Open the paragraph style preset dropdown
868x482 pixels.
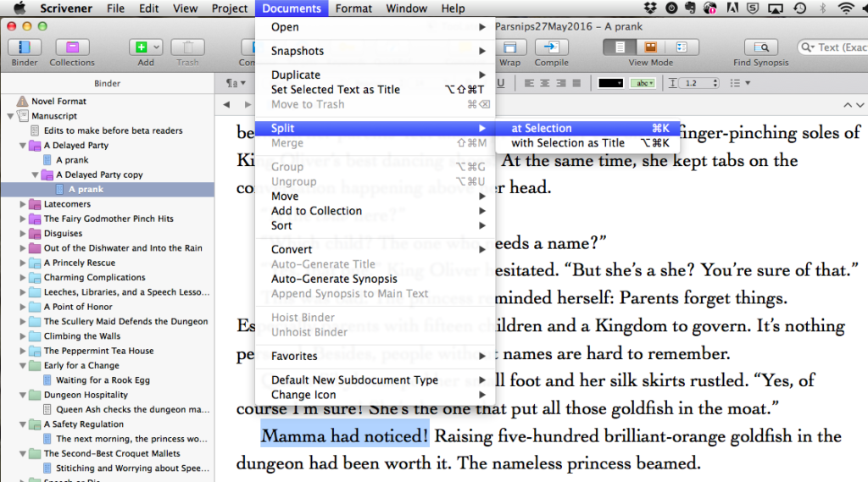tap(236, 83)
